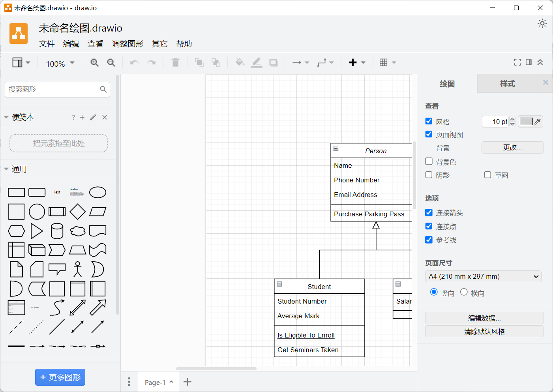553x392 pixels.
Task: Edit scratchpad with pencil icon
Action: [93, 117]
